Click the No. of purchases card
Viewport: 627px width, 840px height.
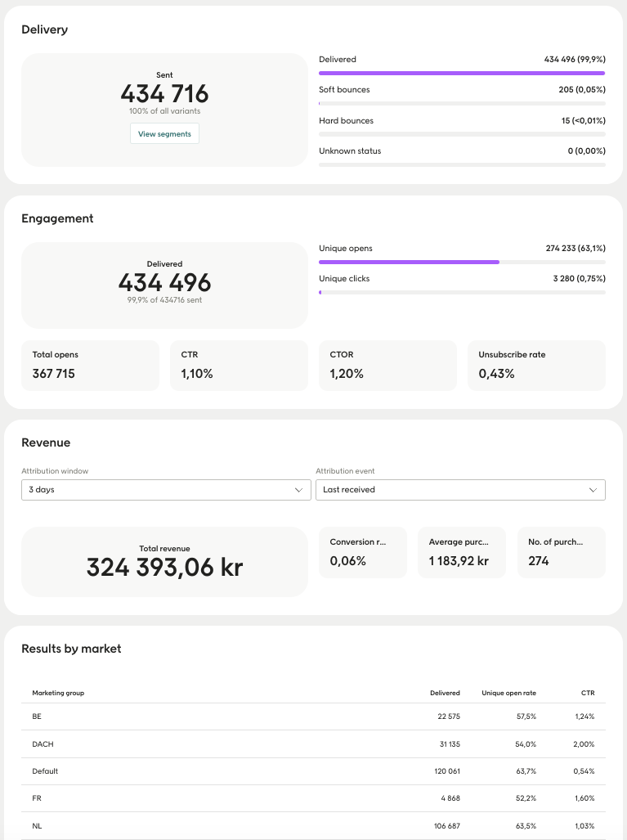coord(561,552)
